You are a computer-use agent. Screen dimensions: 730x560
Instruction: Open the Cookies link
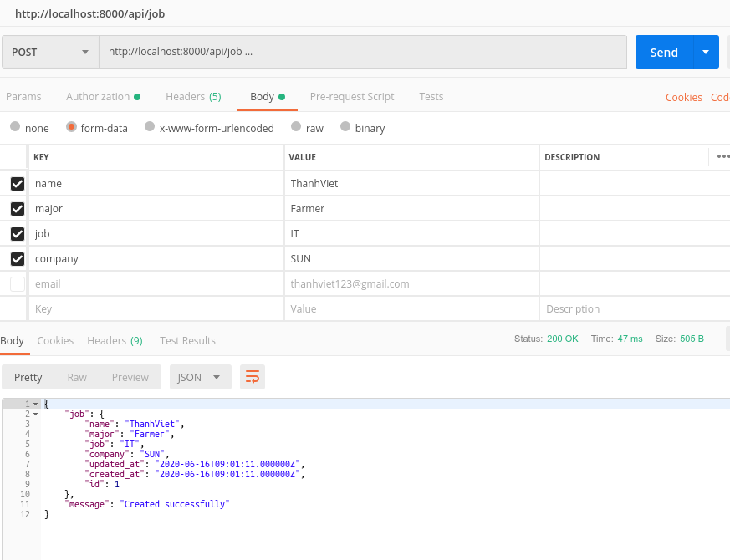[x=683, y=98]
